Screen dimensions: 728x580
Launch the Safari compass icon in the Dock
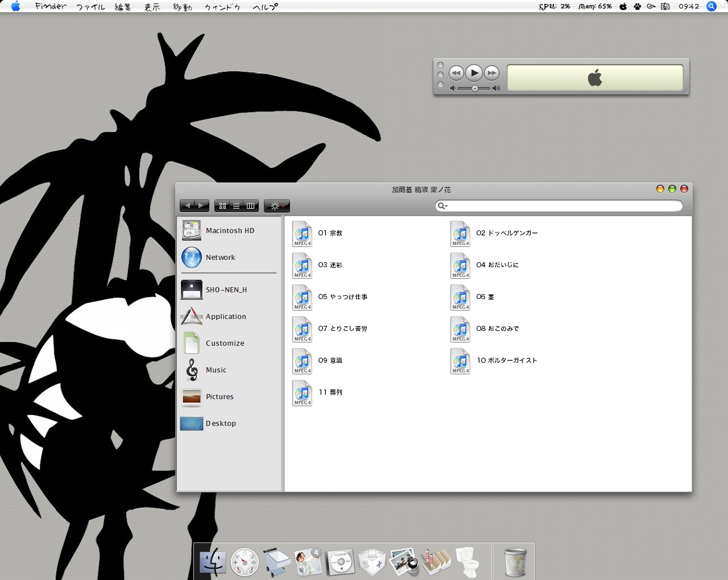[245, 562]
